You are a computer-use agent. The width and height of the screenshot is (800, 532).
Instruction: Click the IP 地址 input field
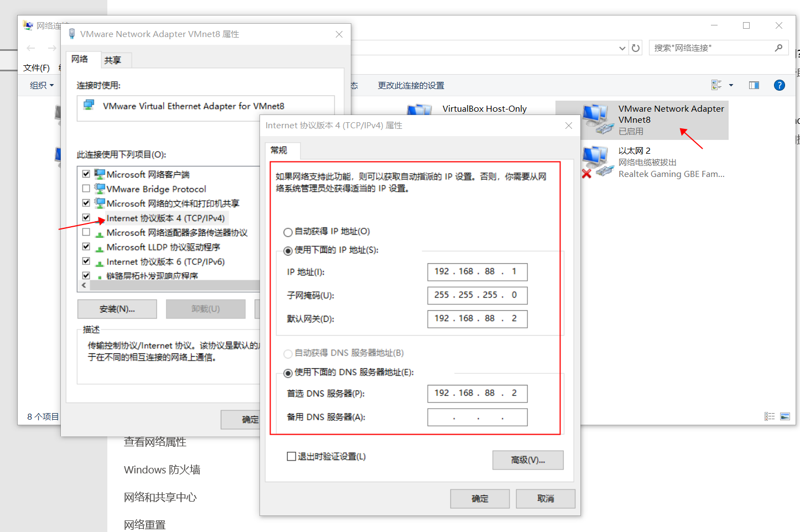(x=477, y=272)
